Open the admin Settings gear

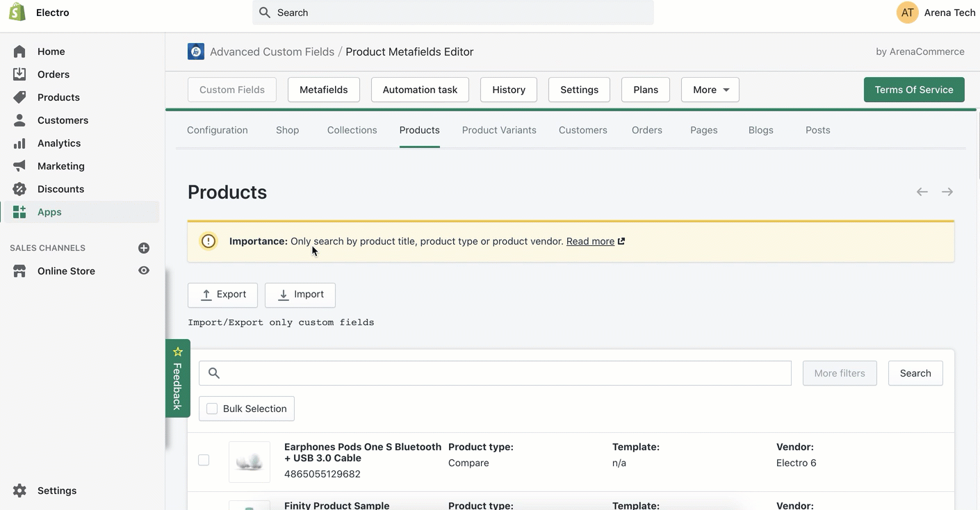point(19,491)
